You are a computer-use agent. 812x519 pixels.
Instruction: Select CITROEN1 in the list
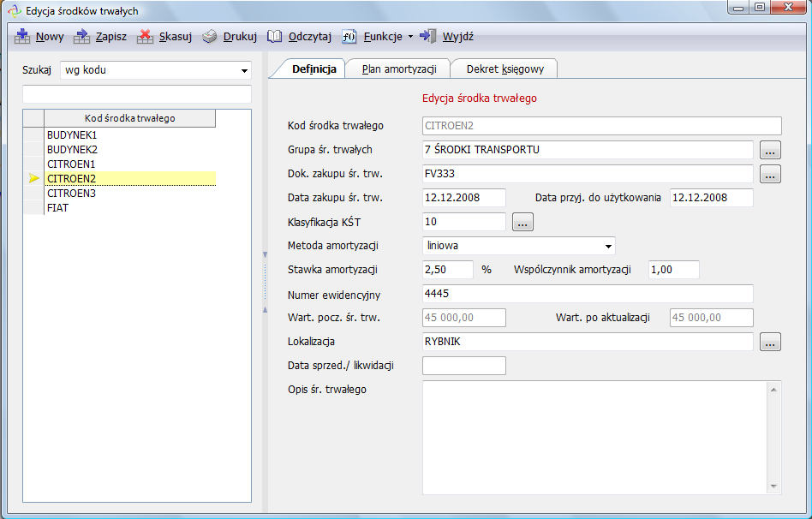tap(130, 164)
